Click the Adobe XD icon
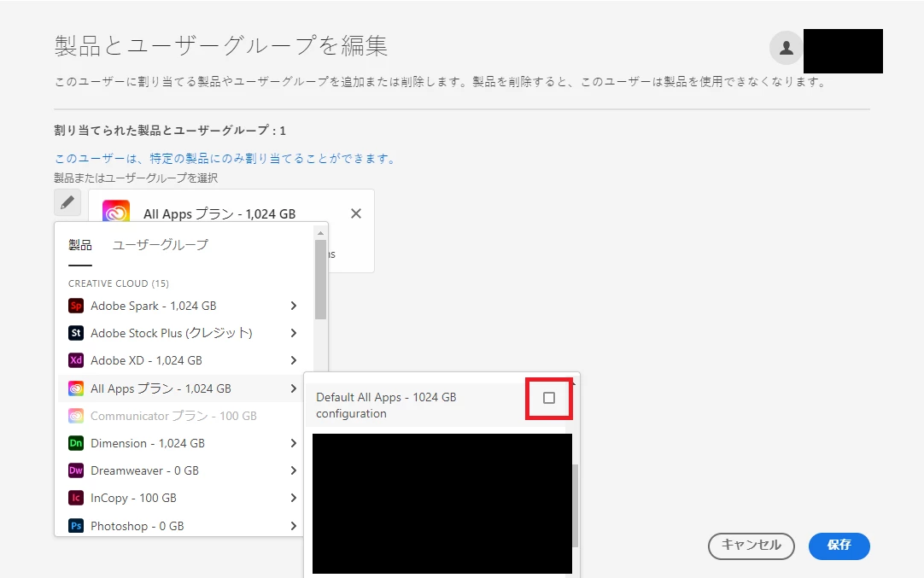 pyautogui.click(x=76, y=360)
